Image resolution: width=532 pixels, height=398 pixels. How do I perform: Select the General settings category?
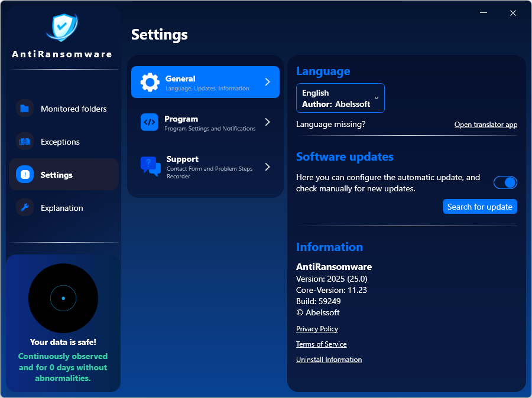point(205,82)
